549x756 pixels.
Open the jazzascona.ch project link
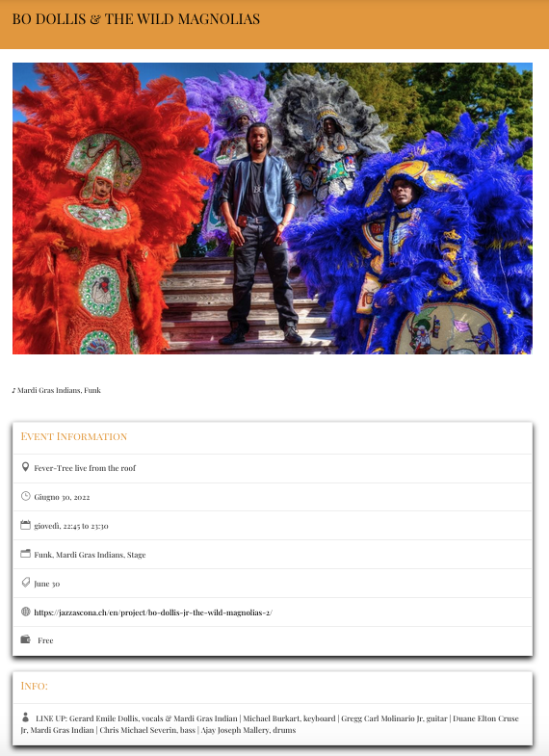(x=153, y=613)
